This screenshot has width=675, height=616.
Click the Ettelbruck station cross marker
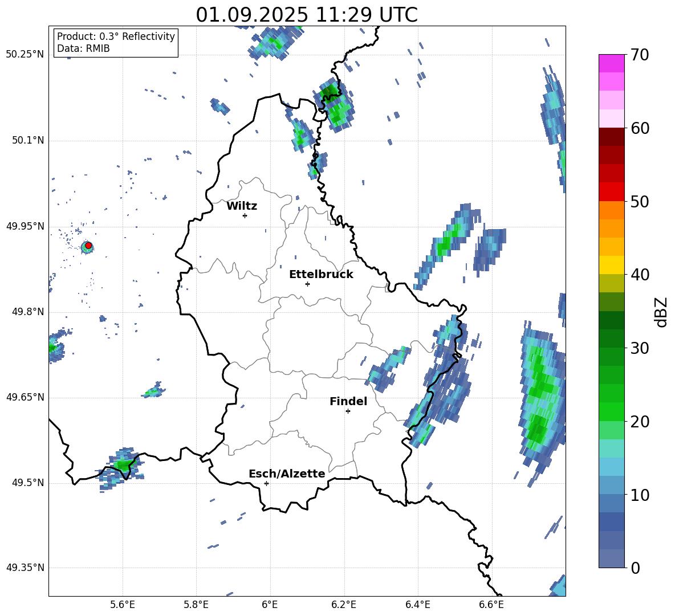point(307,284)
